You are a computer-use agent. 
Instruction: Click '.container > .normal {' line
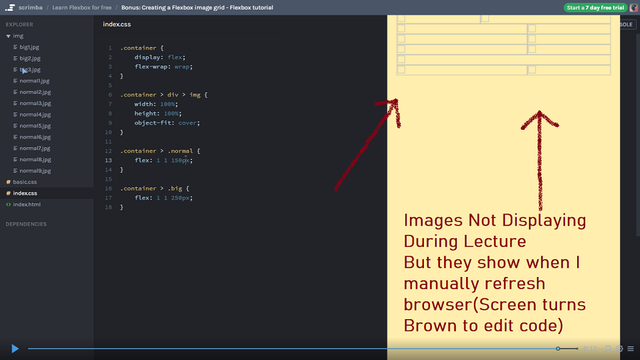160,151
